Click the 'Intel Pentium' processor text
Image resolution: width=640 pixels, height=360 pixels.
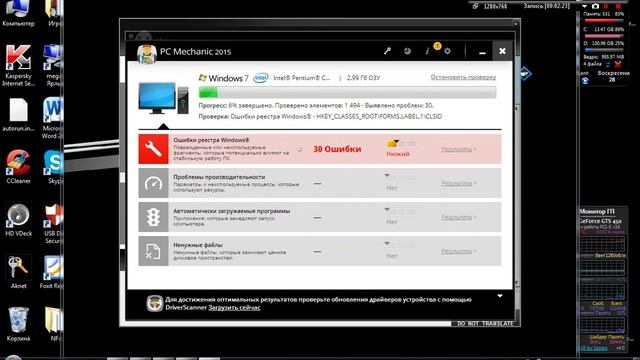tap(302, 78)
